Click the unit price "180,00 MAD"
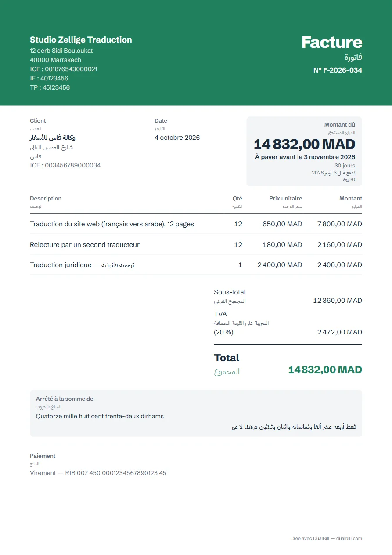The height and width of the screenshot is (555, 392). click(x=282, y=245)
